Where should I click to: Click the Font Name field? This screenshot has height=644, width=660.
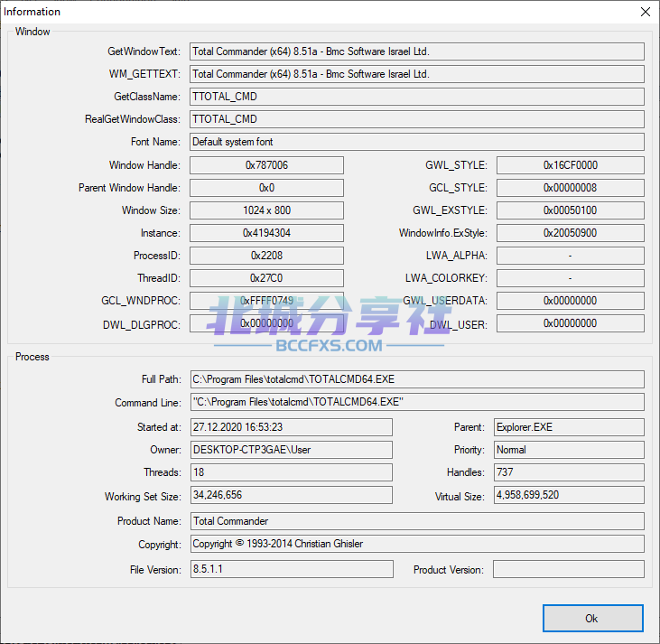click(x=417, y=142)
